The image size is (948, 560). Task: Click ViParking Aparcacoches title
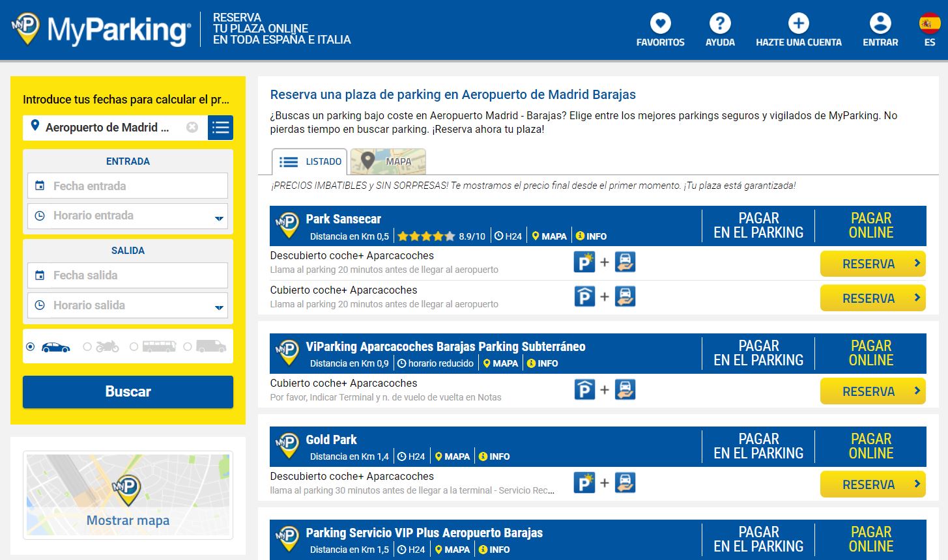pyautogui.click(x=446, y=347)
